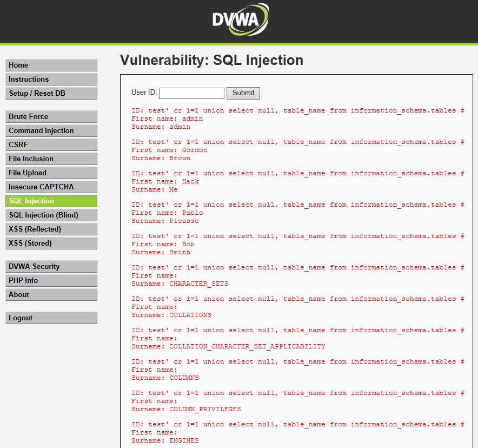
Task: Click 'Surname: ENGINES' result
Action: point(165,440)
